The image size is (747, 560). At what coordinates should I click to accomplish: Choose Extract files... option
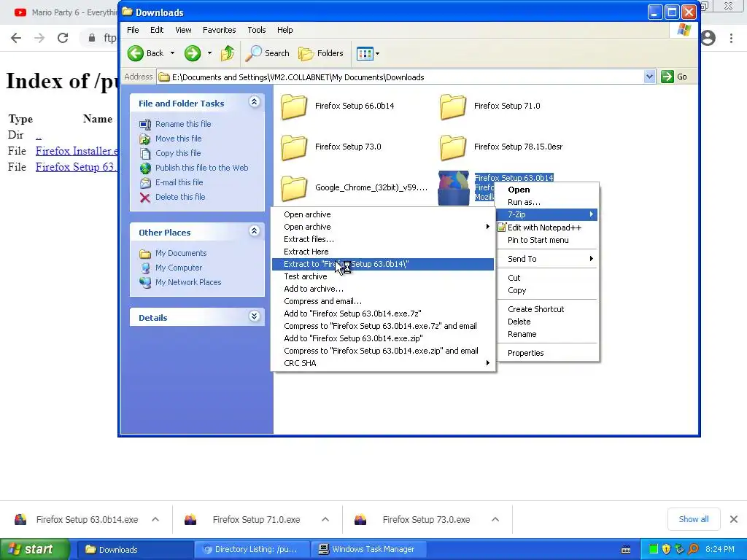pyautogui.click(x=383, y=239)
